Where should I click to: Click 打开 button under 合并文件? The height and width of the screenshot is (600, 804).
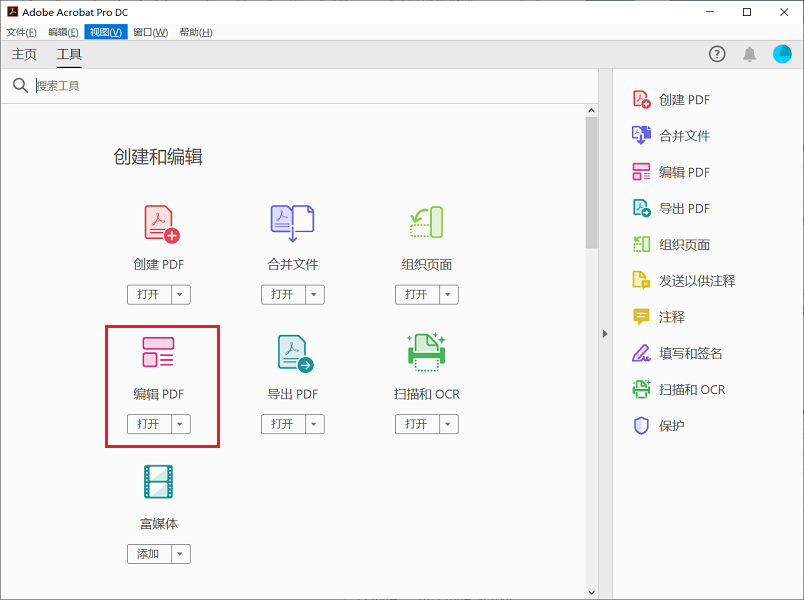click(x=284, y=294)
